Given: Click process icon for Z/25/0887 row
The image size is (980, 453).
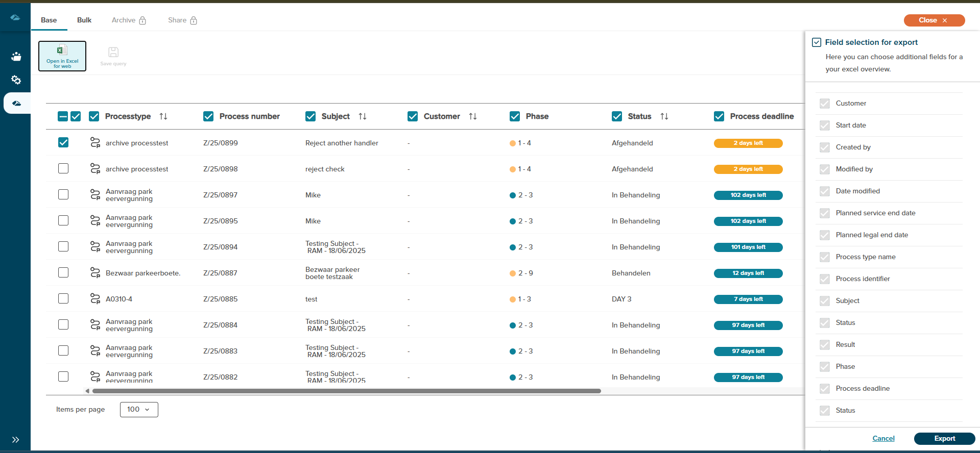Looking at the screenshot, I should 95,273.
